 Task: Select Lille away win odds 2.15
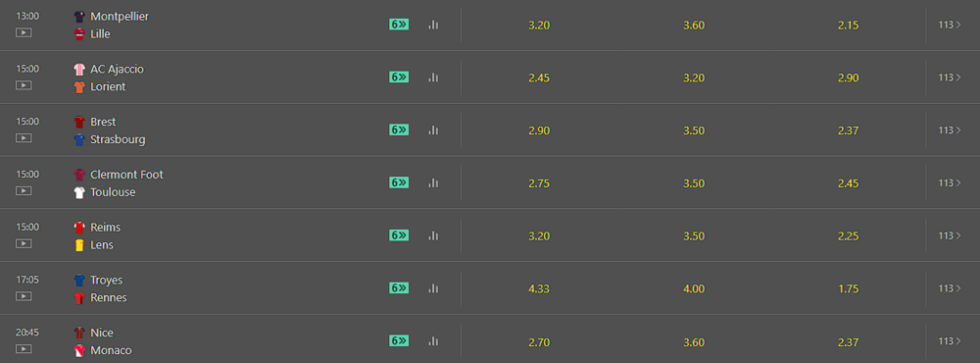(x=848, y=26)
